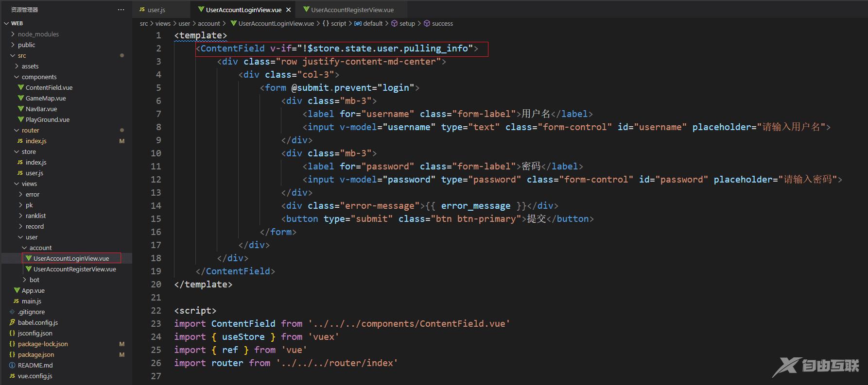This screenshot has height=385, width=868.
Task: Open App.vue file in explorer
Action: (33, 290)
